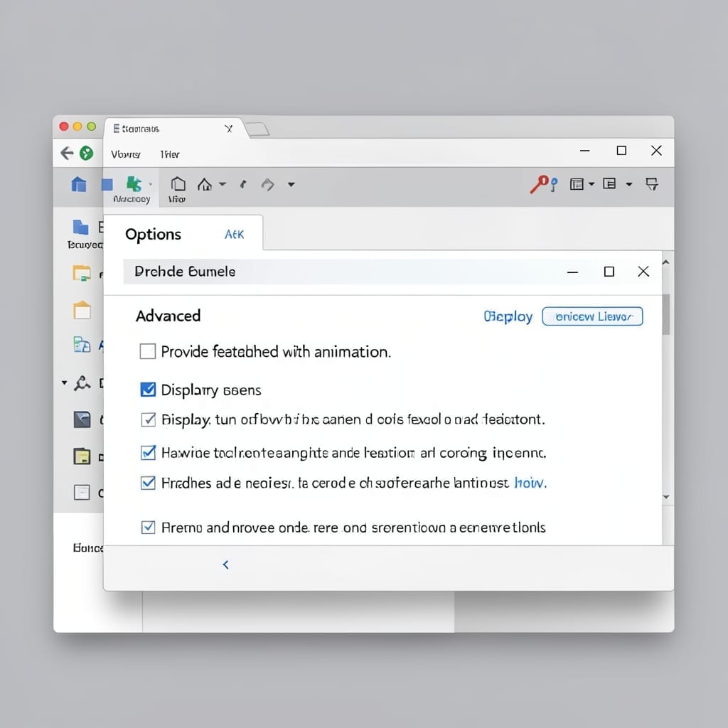Click the blue building icon in the toolbar
Image resolution: width=728 pixels, height=728 pixels.
(x=79, y=184)
